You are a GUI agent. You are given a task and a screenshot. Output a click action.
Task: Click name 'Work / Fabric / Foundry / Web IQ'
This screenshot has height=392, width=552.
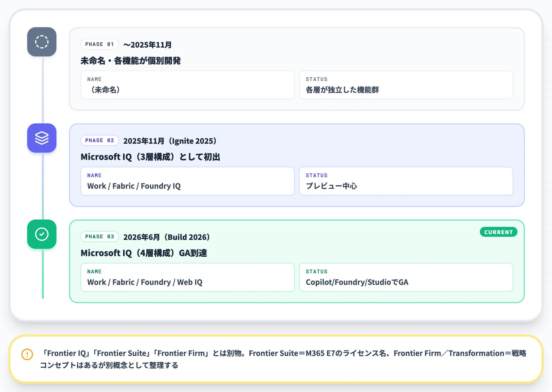145,282
